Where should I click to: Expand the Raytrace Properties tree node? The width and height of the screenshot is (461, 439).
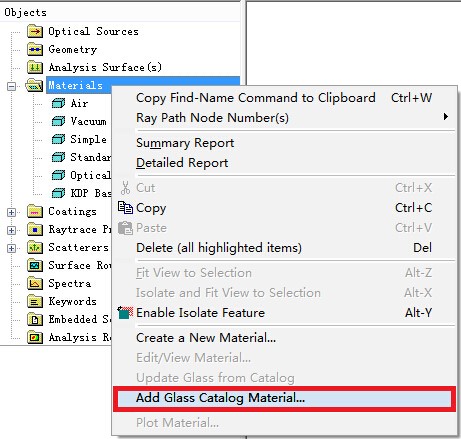click(11, 230)
